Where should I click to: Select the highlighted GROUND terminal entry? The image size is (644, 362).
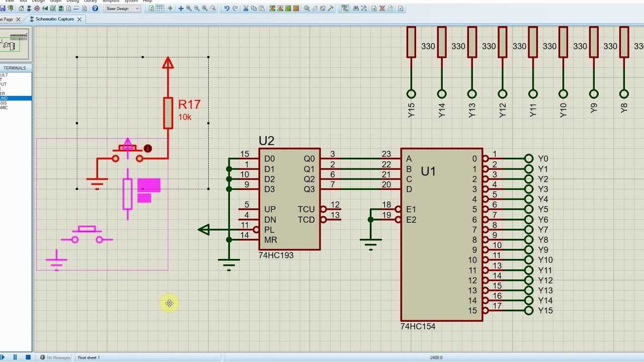(16, 98)
